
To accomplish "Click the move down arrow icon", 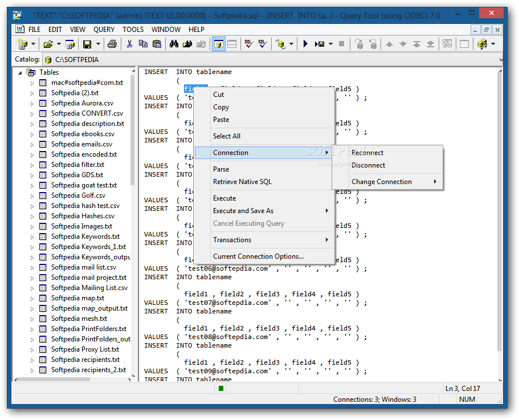I will (403, 44).
